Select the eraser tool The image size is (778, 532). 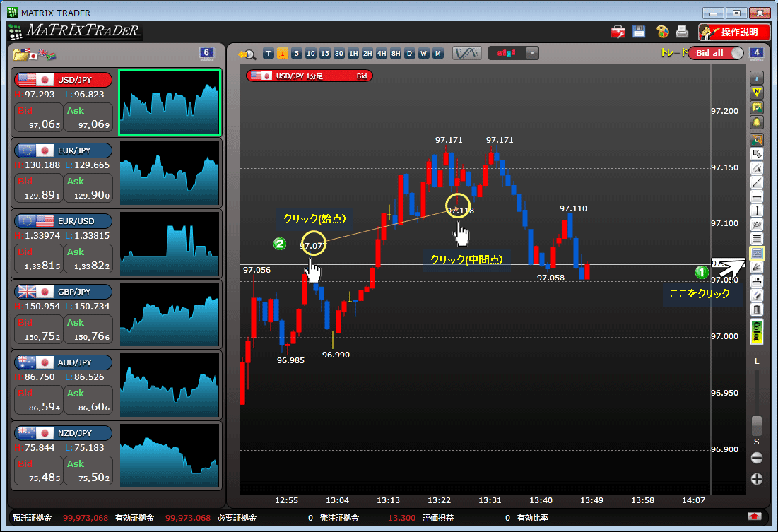coord(756,295)
